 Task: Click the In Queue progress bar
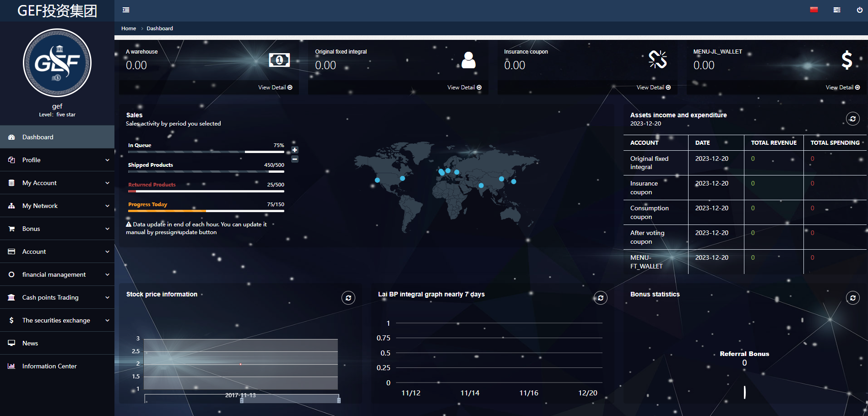point(206,152)
